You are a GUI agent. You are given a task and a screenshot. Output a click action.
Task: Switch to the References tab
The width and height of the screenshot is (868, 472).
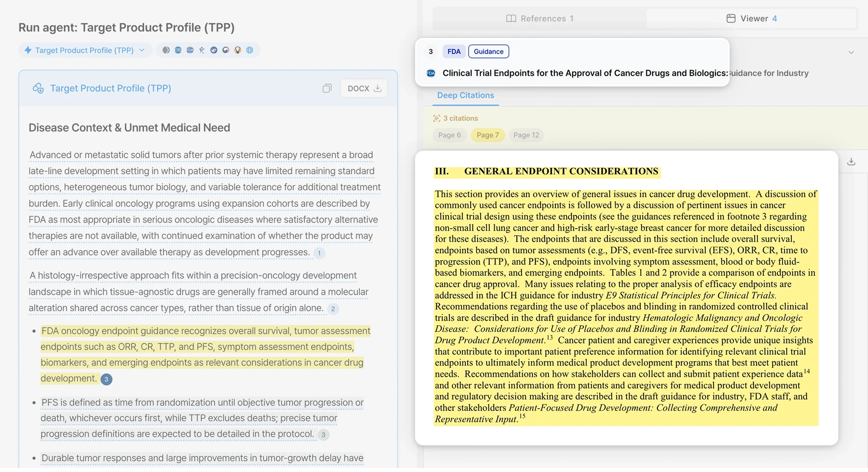(x=540, y=19)
